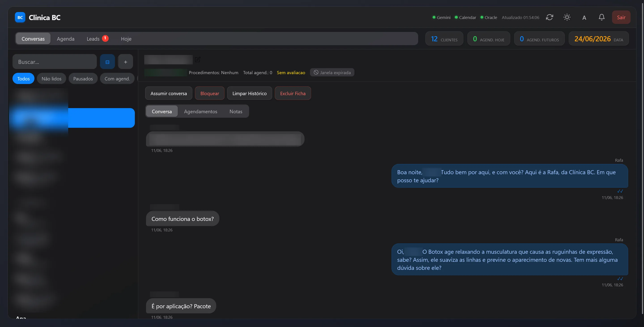Click the Janela expirada badge
Viewport: 644px width, 327px height.
point(332,72)
